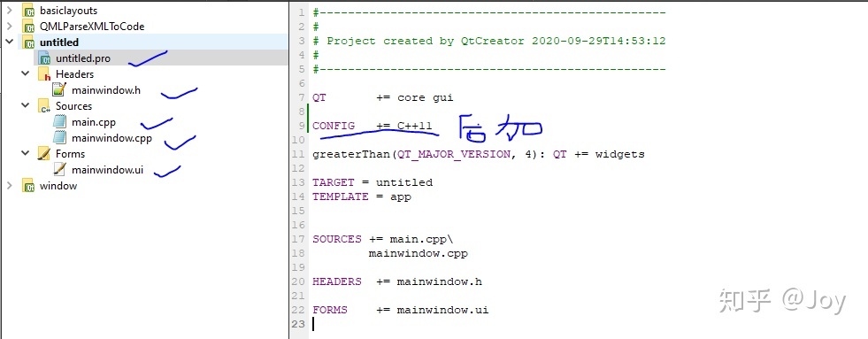Click the SOURCES += main.cpp line
This screenshot has width=868, height=339.
click(383, 239)
